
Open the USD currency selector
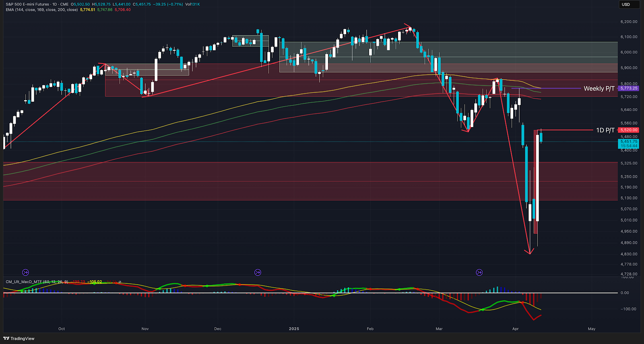click(628, 4)
